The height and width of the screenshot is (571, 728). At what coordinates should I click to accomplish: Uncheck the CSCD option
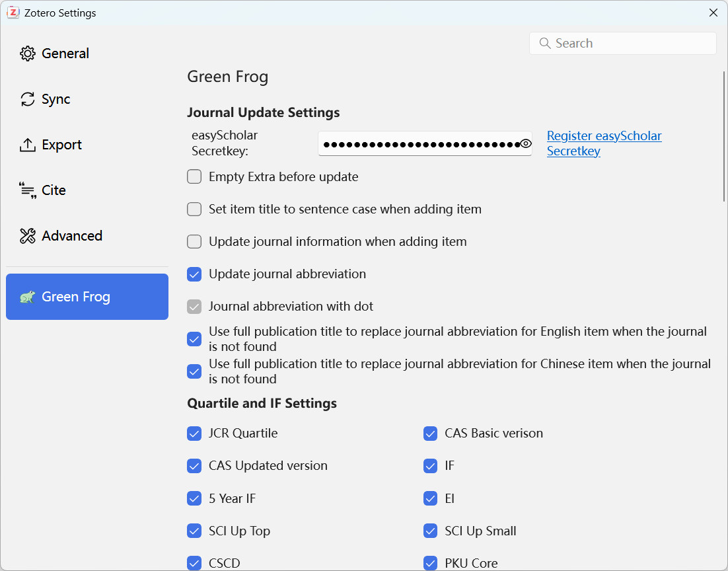pos(194,563)
